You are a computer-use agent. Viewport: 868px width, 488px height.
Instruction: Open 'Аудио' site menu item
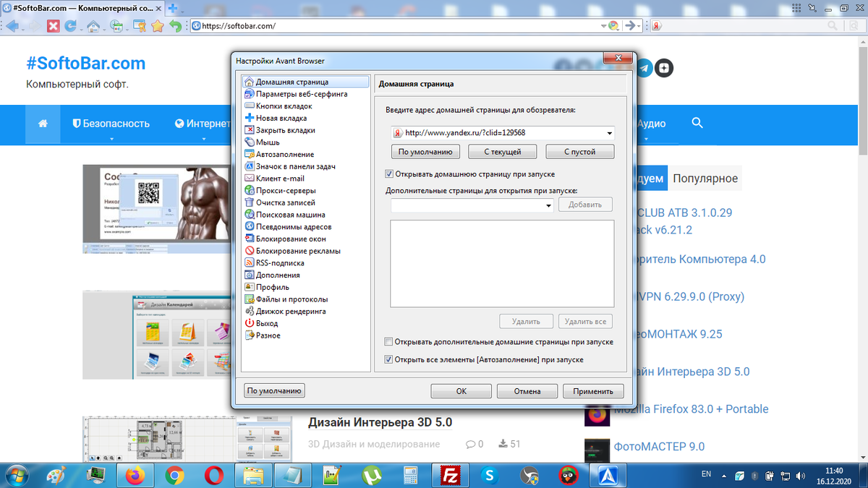(651, 124)
